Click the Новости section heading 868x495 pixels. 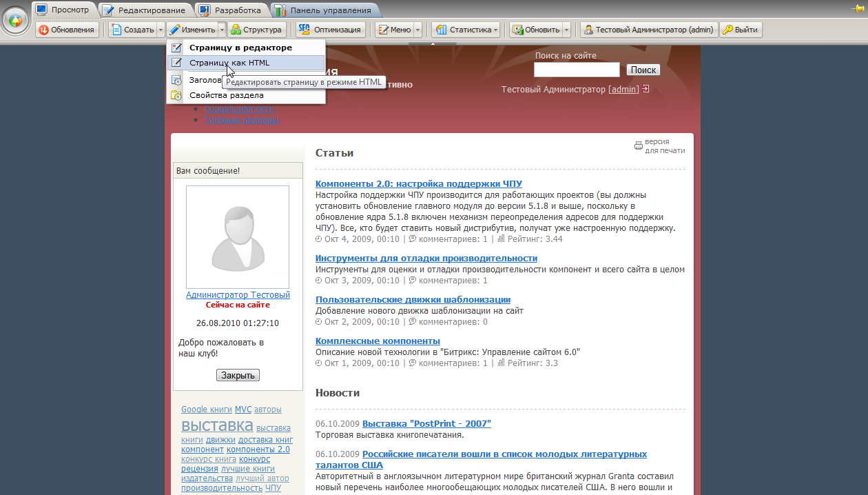[338, 393]
